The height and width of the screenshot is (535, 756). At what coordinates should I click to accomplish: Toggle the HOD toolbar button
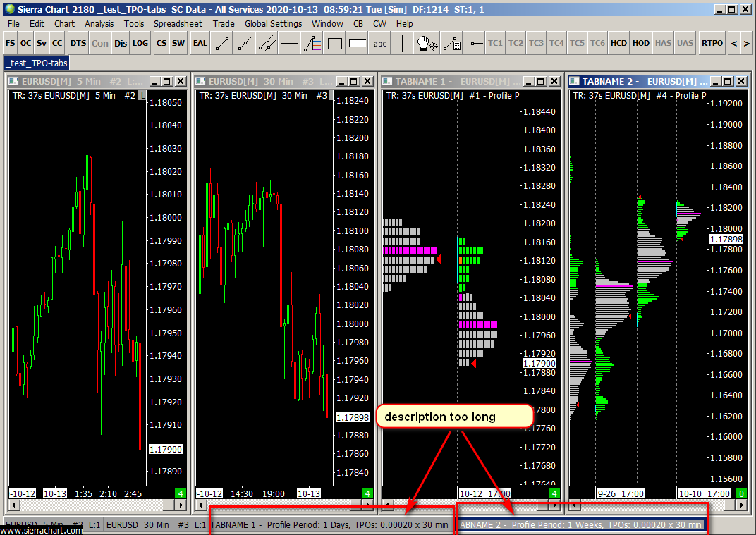tap(641, 43)
